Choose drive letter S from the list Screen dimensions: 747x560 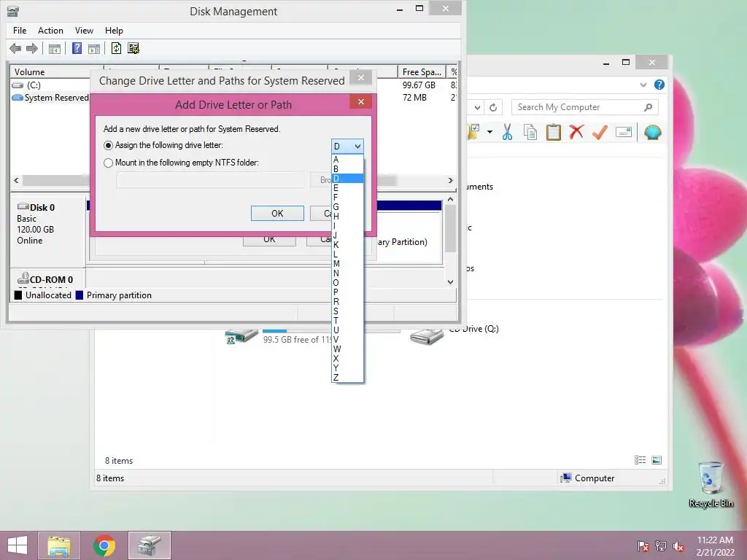coord(347,311)
